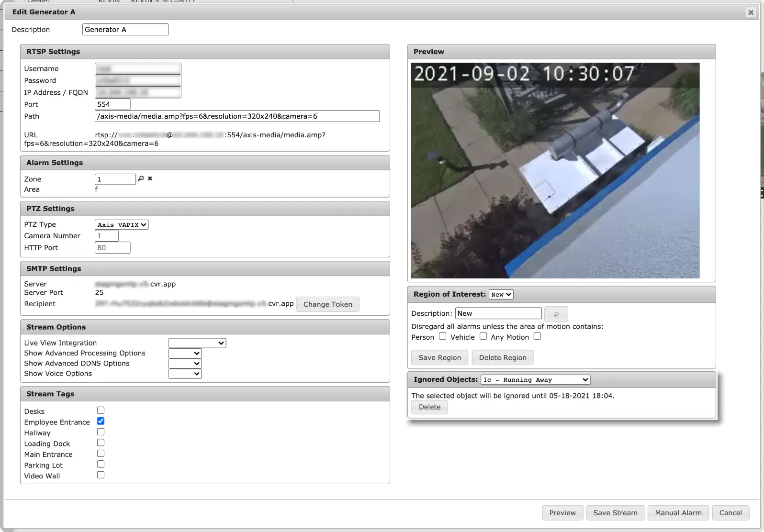Viewport: 764px width, 532px height.
Task: Click the RTSP Path field
Action: pos(237,116)
